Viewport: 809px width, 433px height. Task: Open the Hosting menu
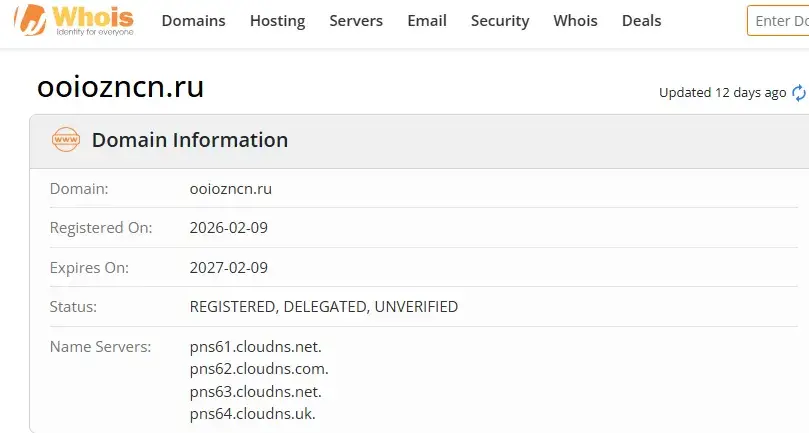point(278,21)
